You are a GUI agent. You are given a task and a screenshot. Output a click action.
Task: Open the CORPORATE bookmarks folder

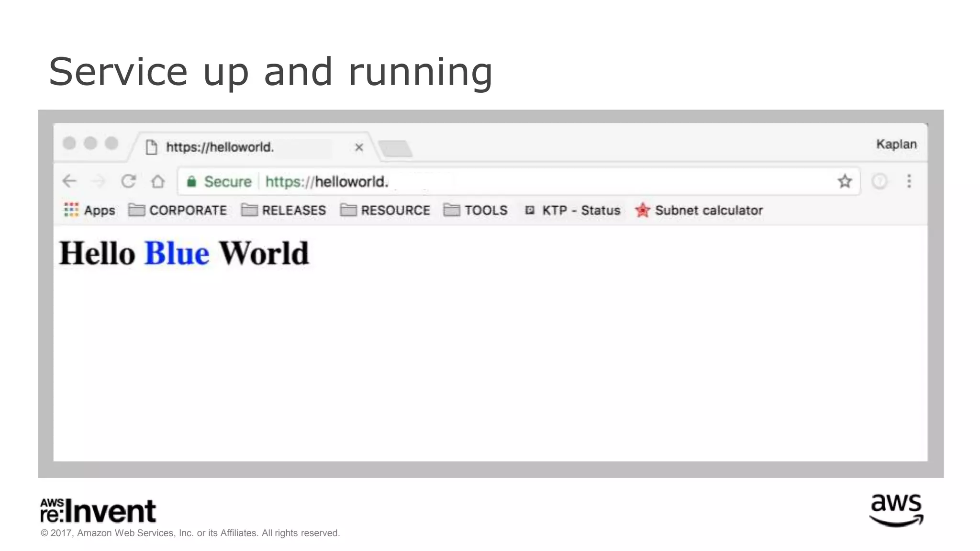(178, 210)
